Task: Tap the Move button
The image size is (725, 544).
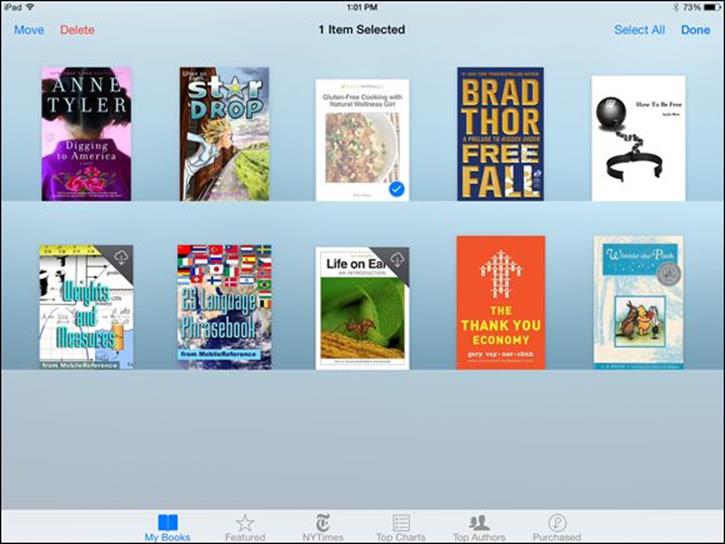Action: pyautogui.click(x=29, y=30)
